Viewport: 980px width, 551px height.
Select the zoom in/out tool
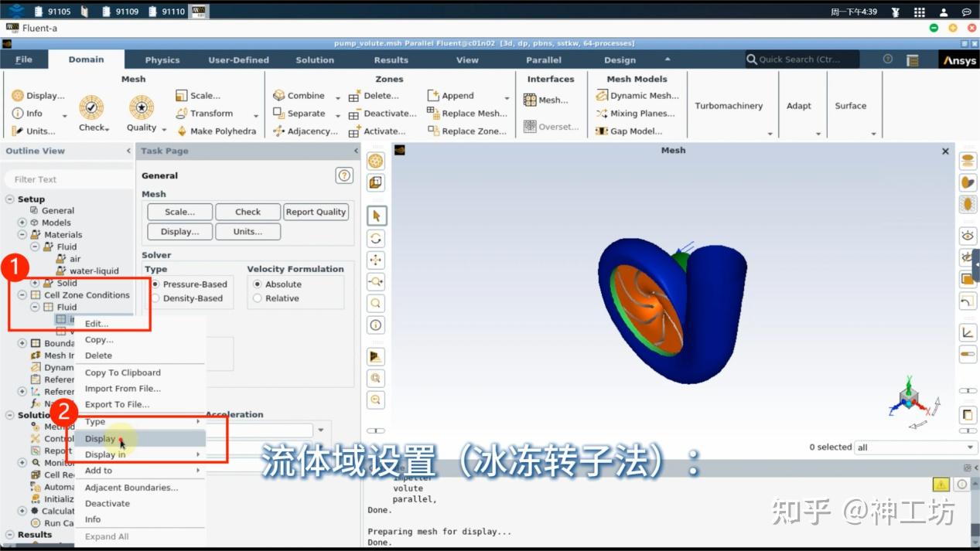point(376,281)
